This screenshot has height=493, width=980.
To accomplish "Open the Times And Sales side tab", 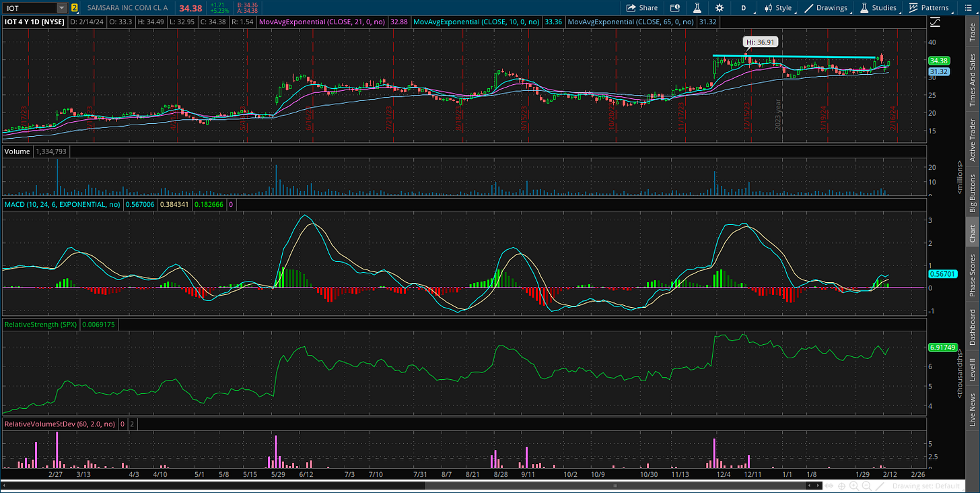I will coord(973,80).
